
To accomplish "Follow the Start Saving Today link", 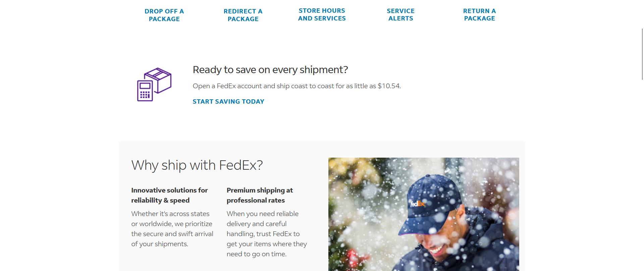I will [x=228, y=101].
